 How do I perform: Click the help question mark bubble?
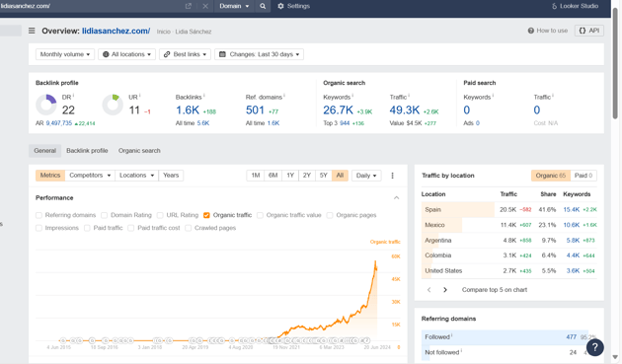(594, 347)
